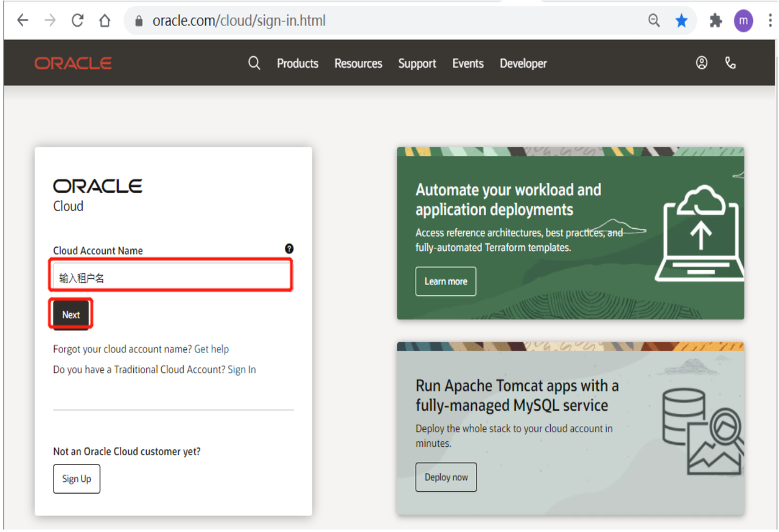Reload the page with the refresh icon

pos(77,21)
